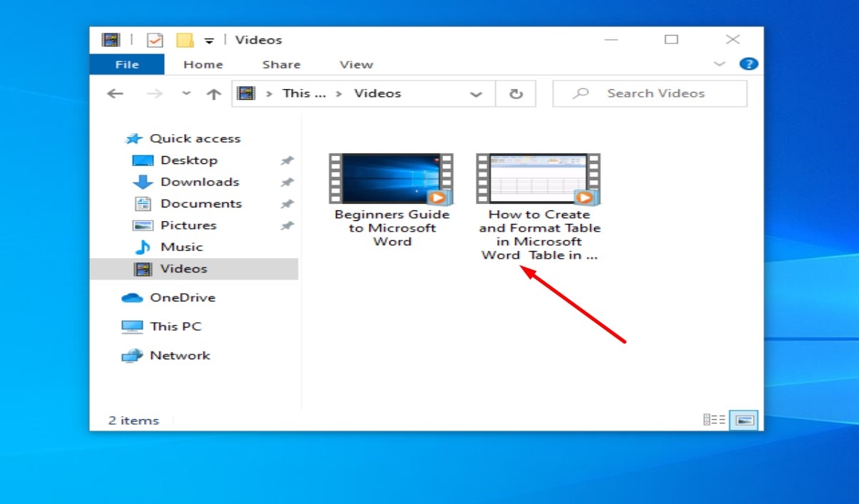Click the Forward navigation arrow
This screenshot has height=504, width=859.
pyautogui.click(x=154, y=93)
